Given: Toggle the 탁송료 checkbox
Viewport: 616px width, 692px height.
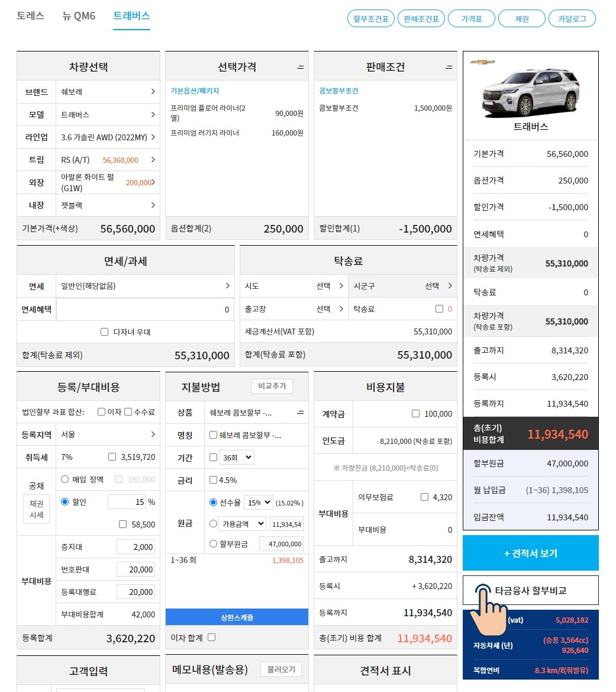Looking at the screenshot, I should [439, 309].
